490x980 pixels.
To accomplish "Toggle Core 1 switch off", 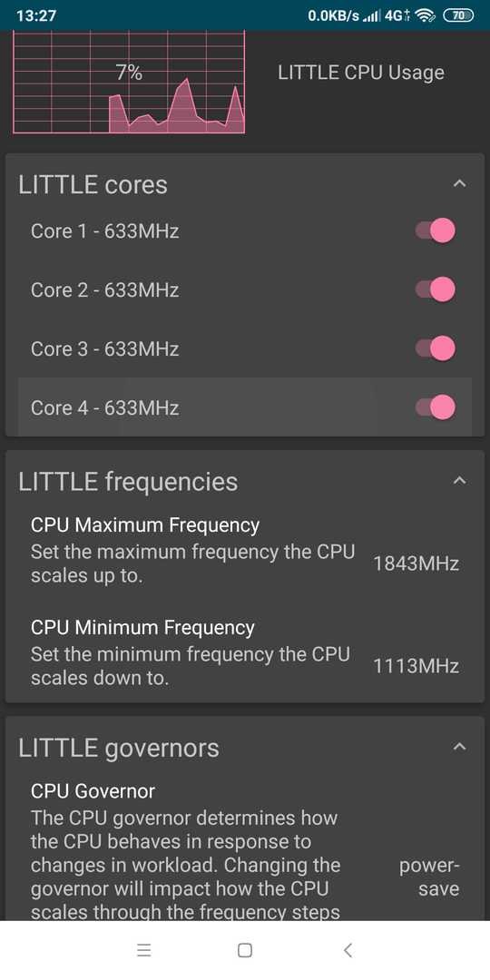I will tap(435, 230).
